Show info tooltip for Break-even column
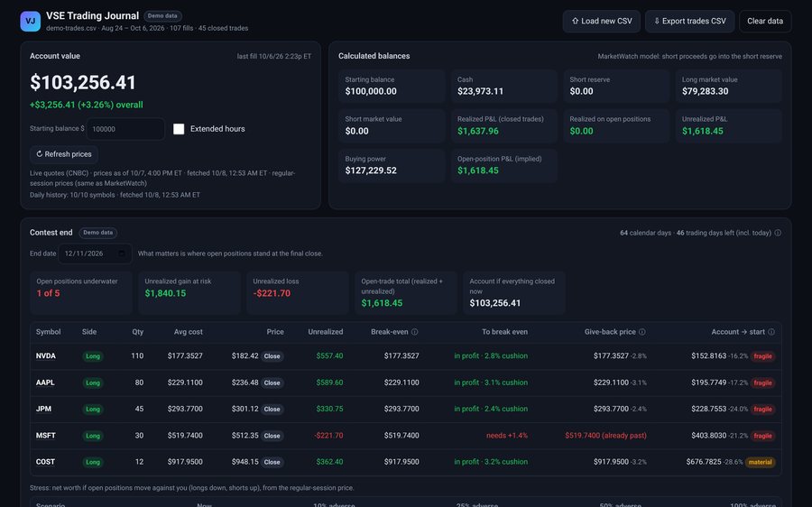 414,332
